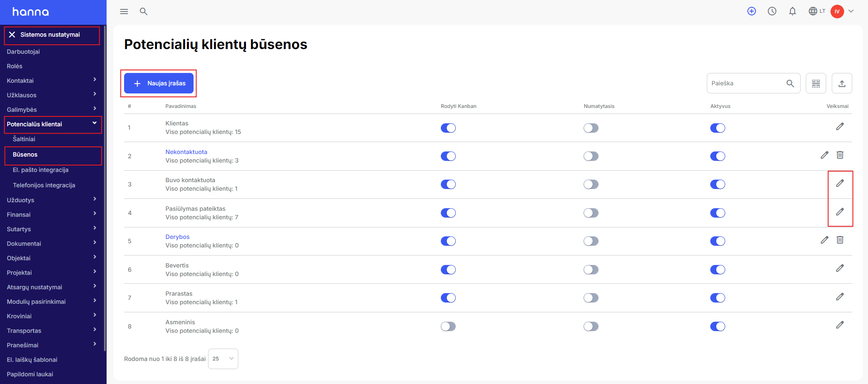Open the rows-per-page dropdown
The image size is (868, 384).
[x=223, y=359]
